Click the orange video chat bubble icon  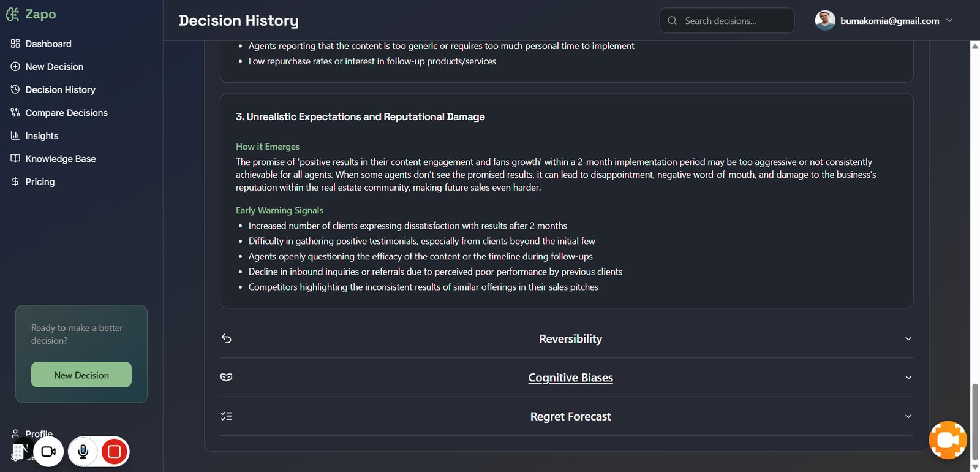click(948, 440)
